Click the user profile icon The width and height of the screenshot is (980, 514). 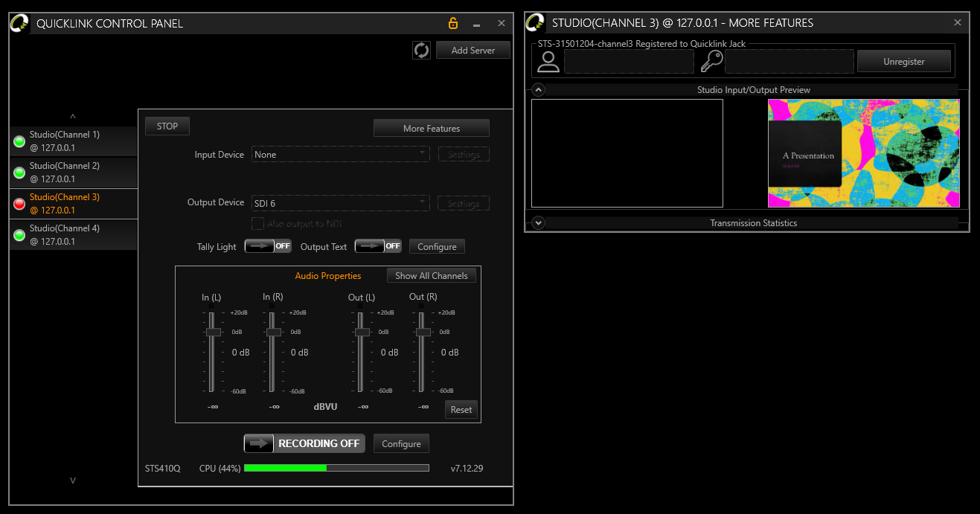click(x=548, y=62)
